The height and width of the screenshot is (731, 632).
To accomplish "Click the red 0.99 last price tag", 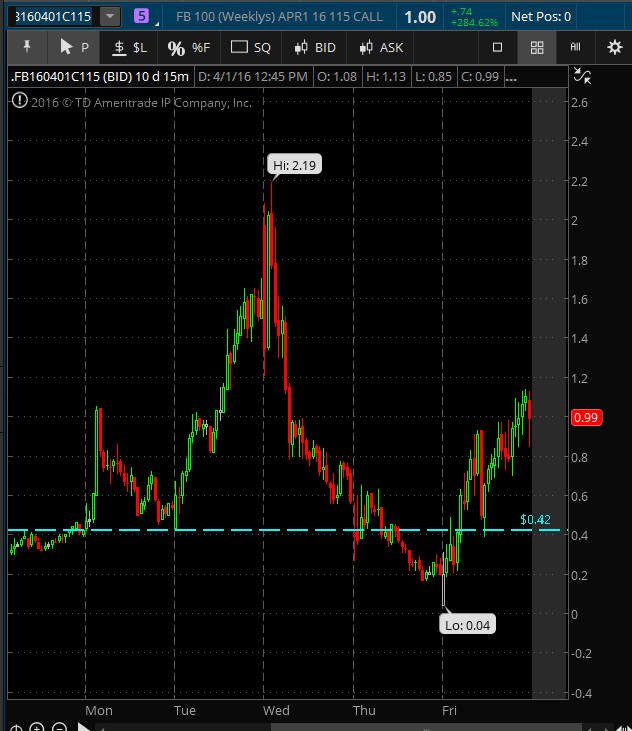I will click(x=586, y=417).
